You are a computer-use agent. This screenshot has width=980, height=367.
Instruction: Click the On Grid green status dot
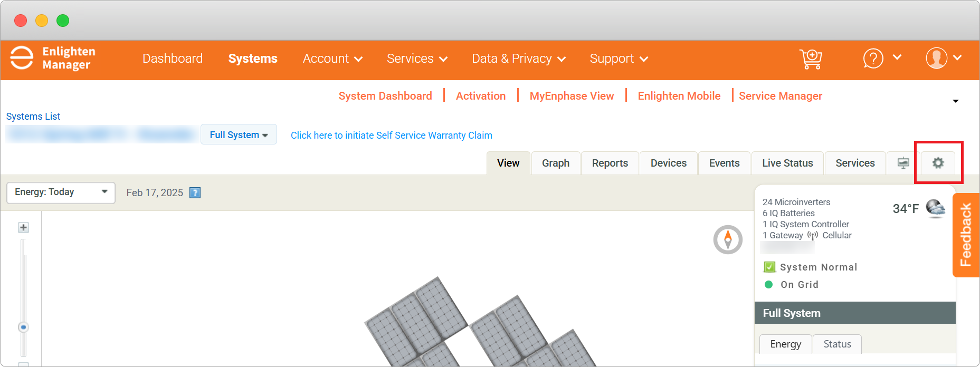[x=769, y=285]
